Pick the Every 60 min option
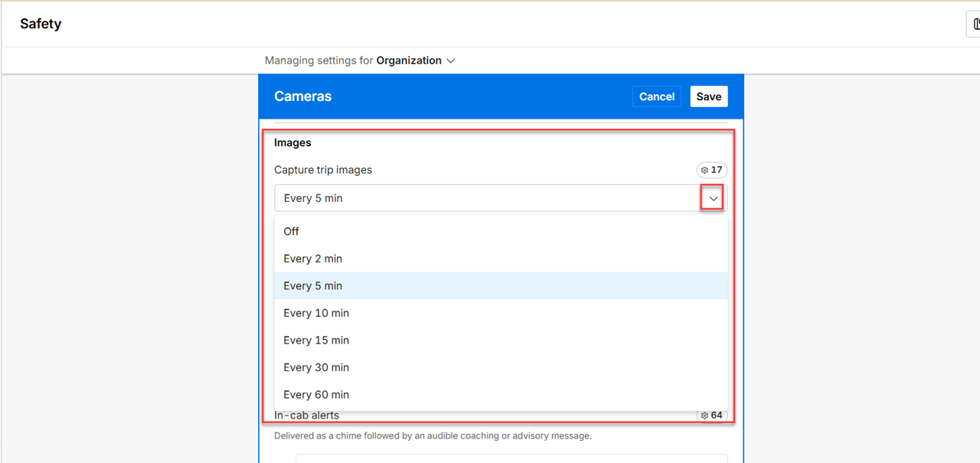 click(316, 395)
